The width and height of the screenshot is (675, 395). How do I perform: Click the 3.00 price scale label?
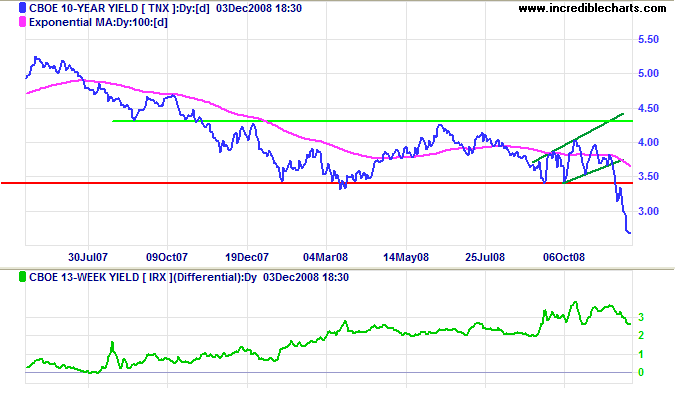648,211
